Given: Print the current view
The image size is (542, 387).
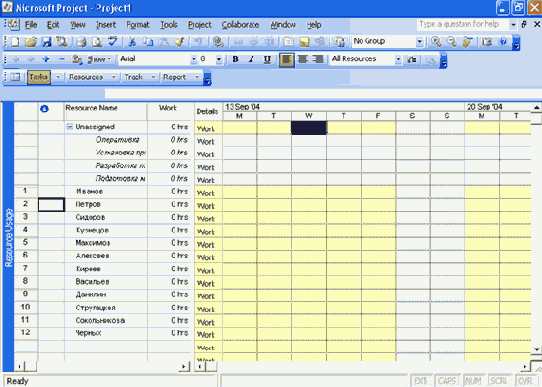Looking at the screenshot, I should 82,42.
